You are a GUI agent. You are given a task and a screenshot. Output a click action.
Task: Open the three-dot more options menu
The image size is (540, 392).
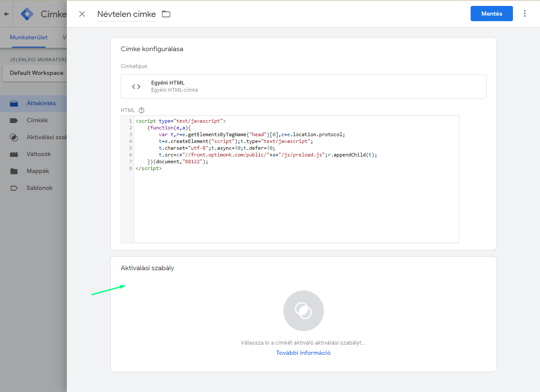coord(525,14)
